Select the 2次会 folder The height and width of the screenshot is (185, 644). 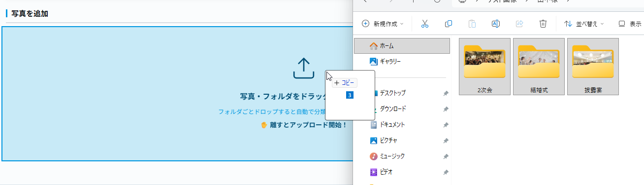(484, 66)
